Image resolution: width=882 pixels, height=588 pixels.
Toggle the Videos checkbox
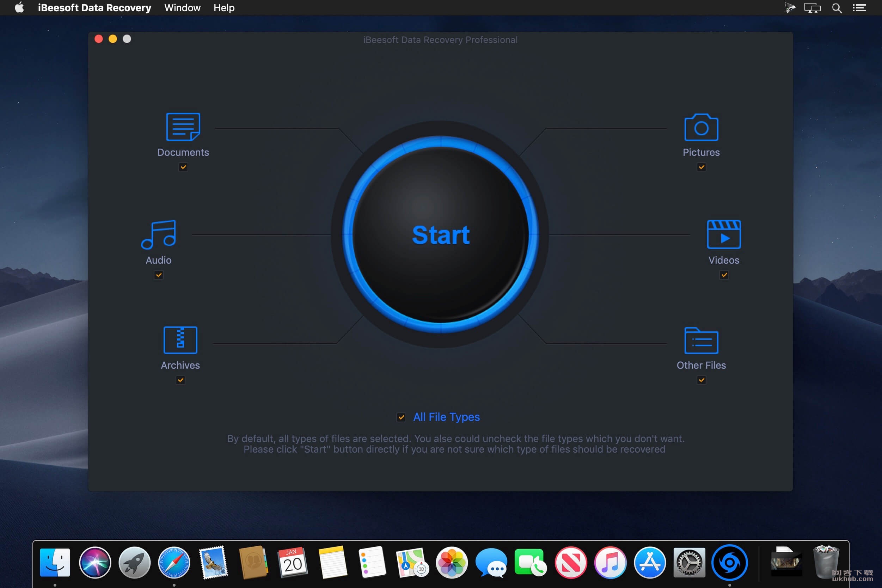[x=724, y=275]
